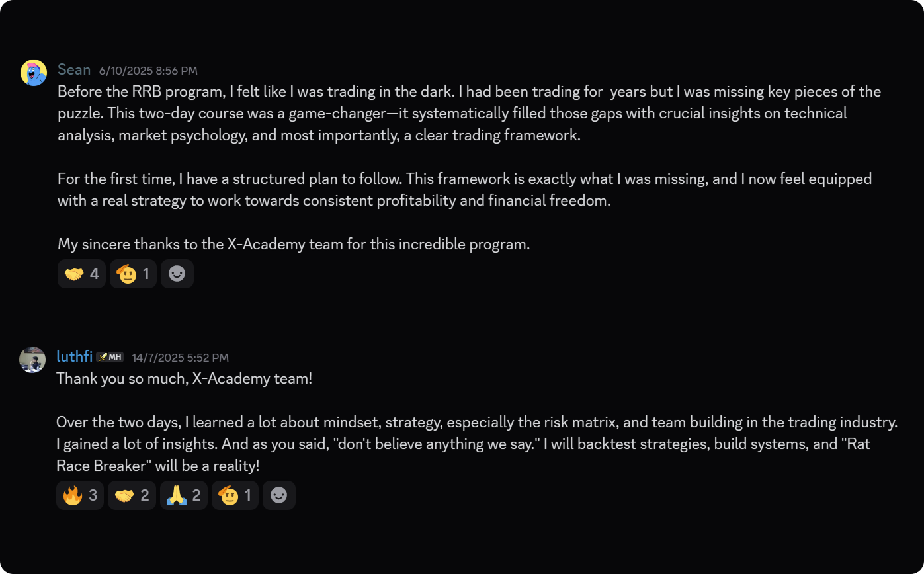Click luthfi's "Thank you so much" line

[x=184, y=379]
